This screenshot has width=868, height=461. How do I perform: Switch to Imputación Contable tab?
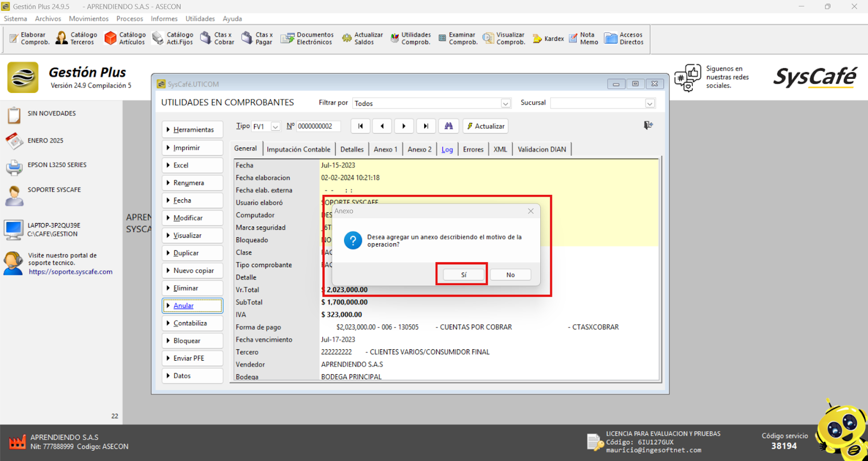(298, 149)
